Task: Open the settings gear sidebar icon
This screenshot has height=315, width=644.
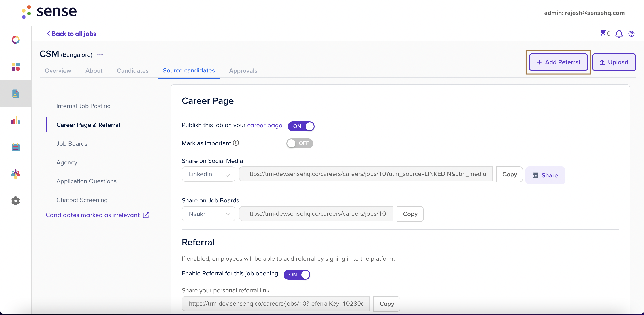Action: (15, 201)
